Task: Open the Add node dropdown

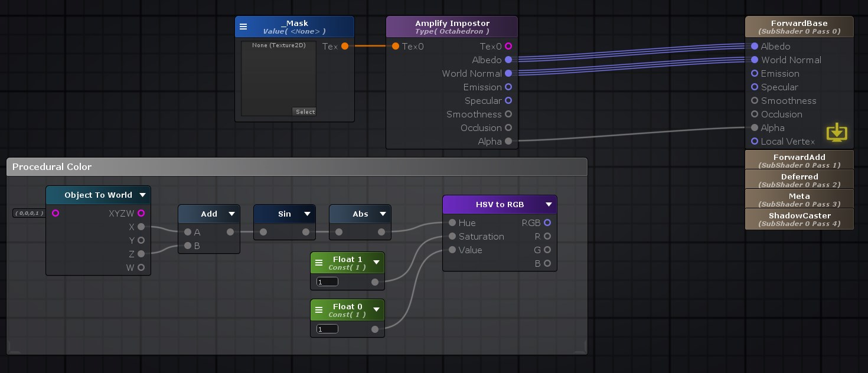Action: click(231, 214)
